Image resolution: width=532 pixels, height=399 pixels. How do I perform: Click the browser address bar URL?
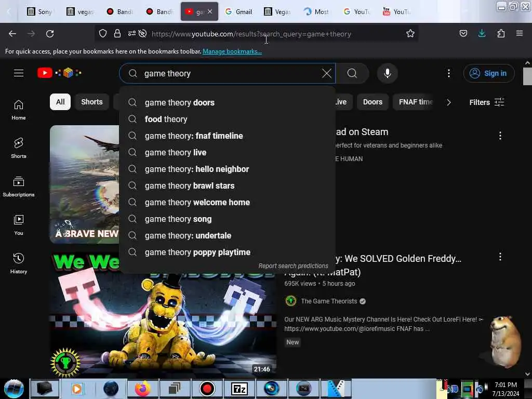251,34
